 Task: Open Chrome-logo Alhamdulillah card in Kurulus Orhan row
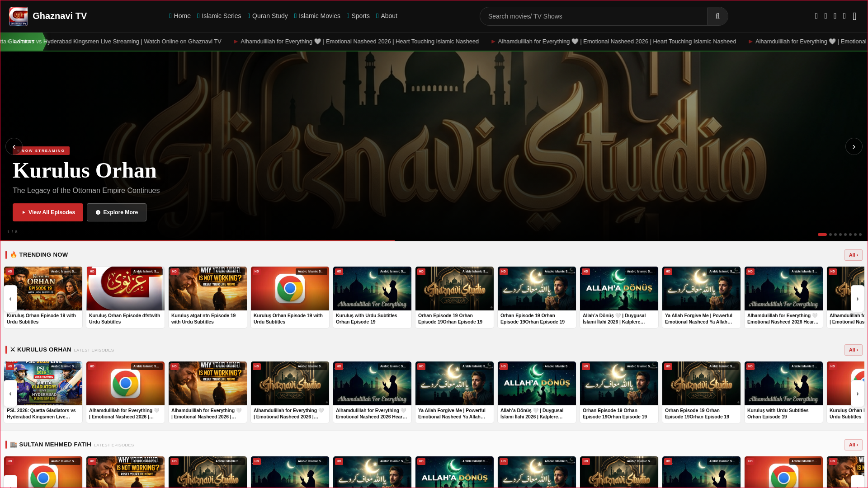[x=125, y=392]
